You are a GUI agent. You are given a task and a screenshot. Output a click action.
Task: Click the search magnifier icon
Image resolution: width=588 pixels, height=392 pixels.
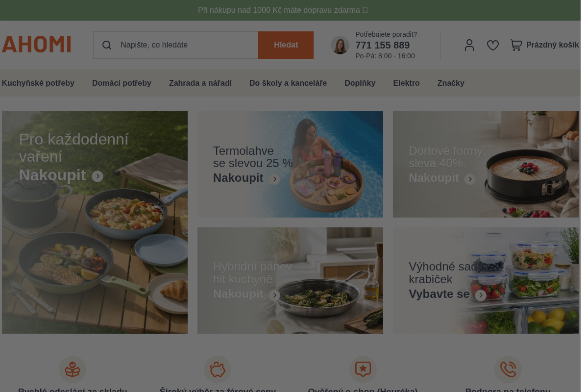(x=107, y=45)
